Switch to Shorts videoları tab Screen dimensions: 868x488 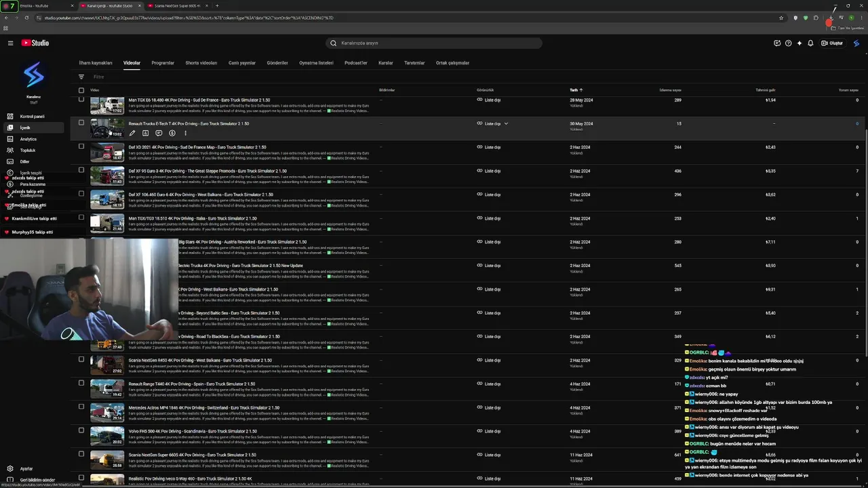tap(201, 63)
